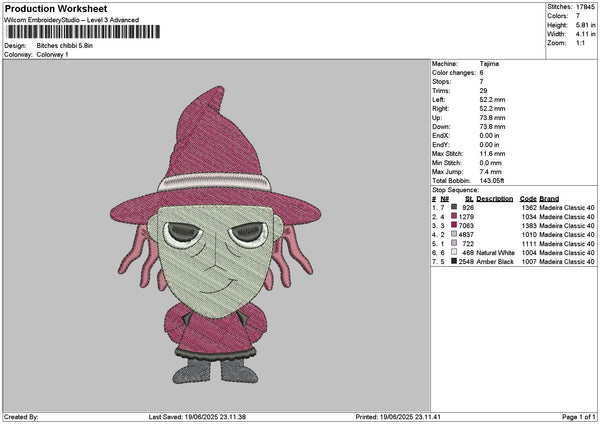This screenshot has height=424, width=600.
Task: Click stitch count 4837 in stop sequence
Action: coord(466,235)
